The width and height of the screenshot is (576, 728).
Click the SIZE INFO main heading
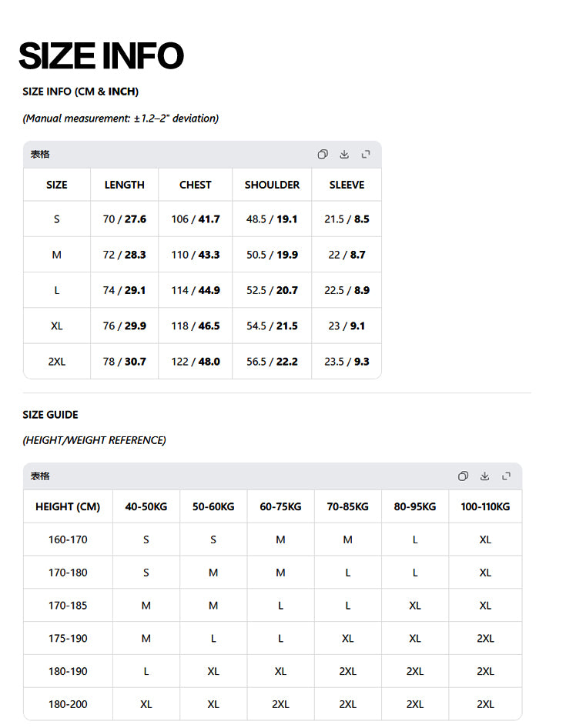[x=102, y=55]
